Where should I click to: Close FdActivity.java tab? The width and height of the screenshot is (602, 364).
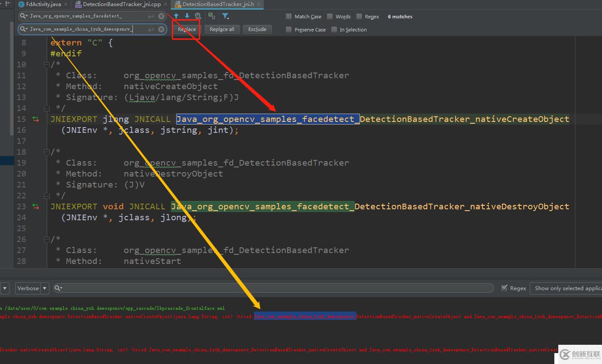(66, 4)
